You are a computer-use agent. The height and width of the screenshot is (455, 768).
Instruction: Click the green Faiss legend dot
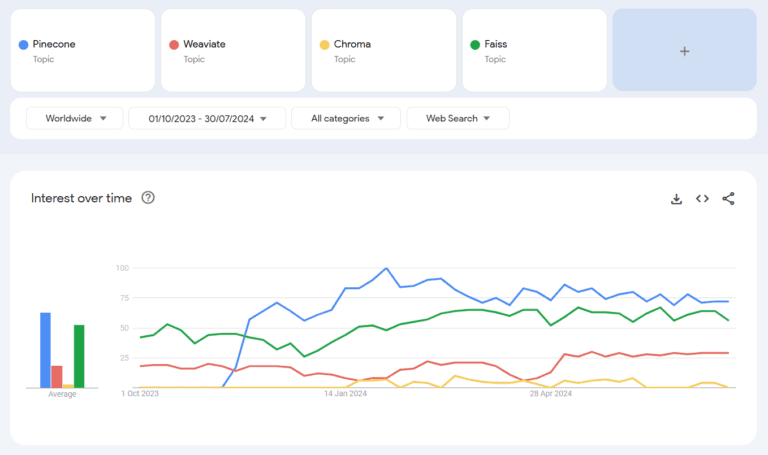click(x=475, y=45)
